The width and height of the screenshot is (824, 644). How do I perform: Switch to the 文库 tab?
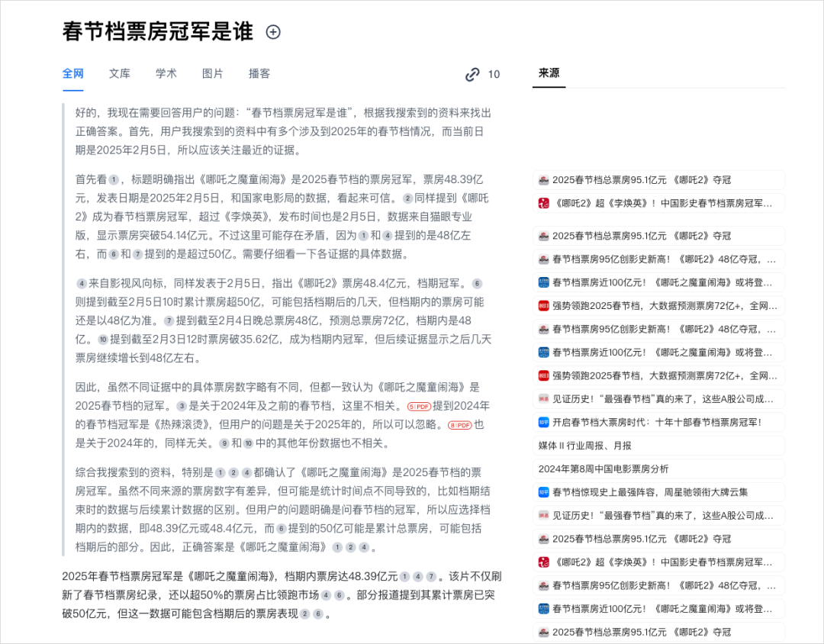pos(120,73)
